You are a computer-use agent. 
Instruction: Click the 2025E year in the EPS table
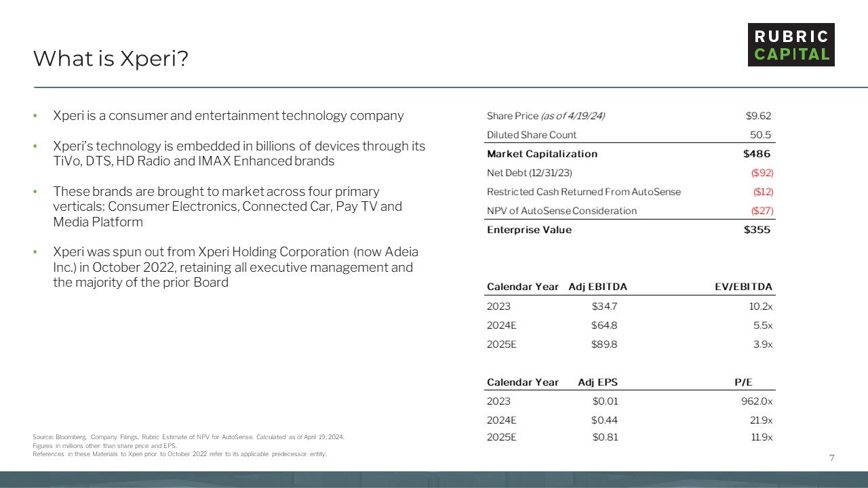click(502, 437)
